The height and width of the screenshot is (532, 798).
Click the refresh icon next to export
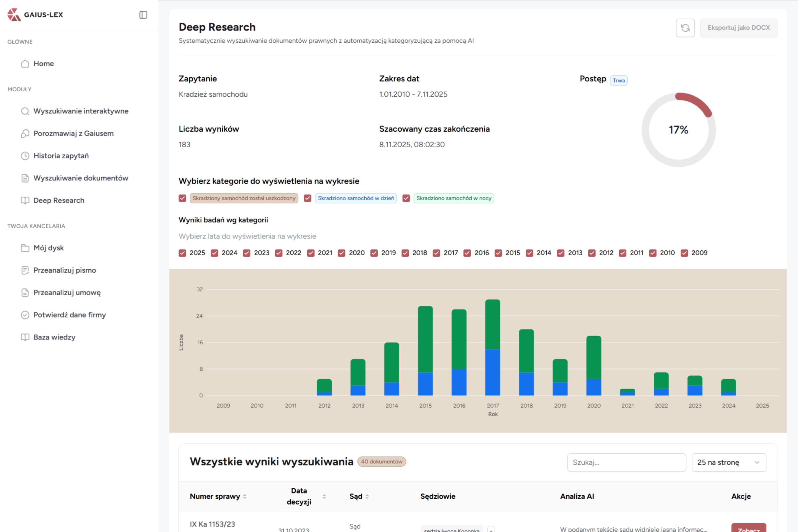[x=685, y=27]
